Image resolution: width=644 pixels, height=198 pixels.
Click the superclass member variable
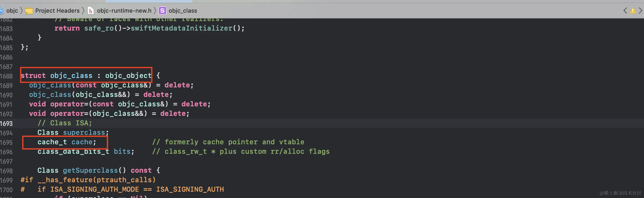pos(84,133)
